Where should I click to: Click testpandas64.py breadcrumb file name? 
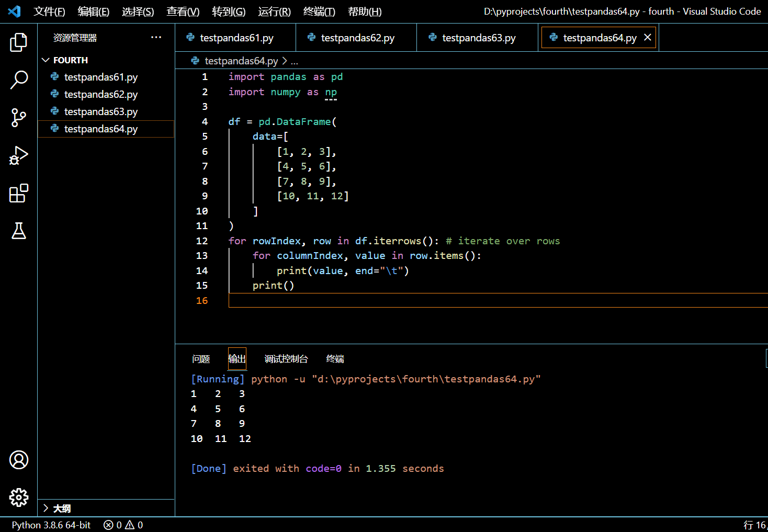tap(241, 61)
